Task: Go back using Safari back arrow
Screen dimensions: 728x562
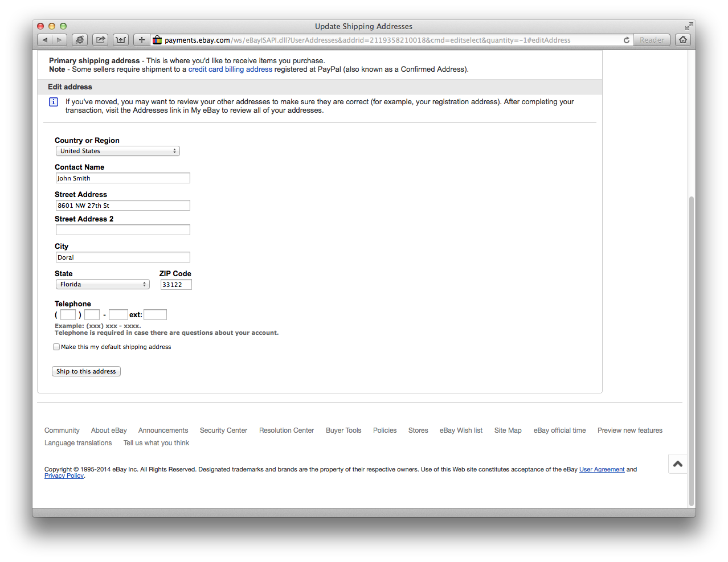Action: tap(45, 40)
